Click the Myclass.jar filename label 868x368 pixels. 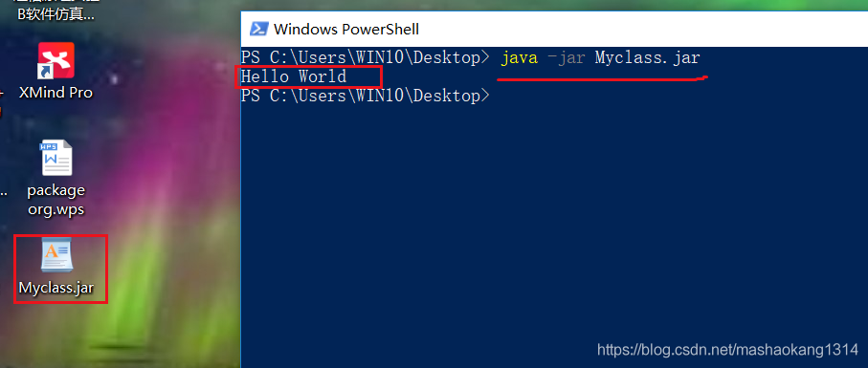[56, 288]
